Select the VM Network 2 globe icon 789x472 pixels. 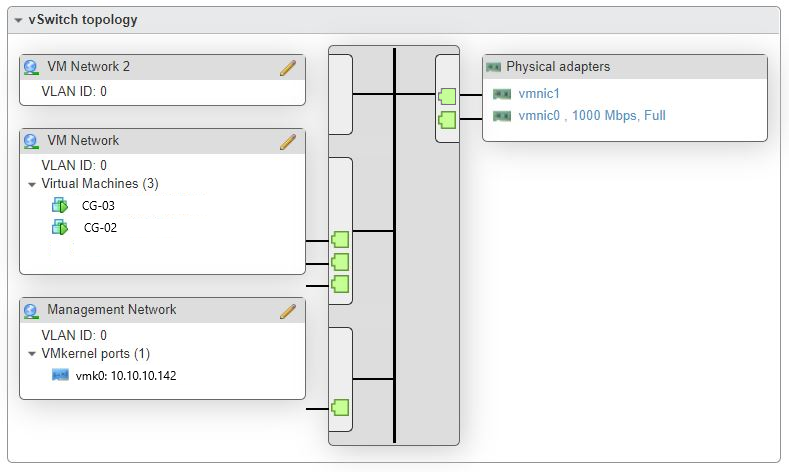pyautogui.click(x=30, y=68)
